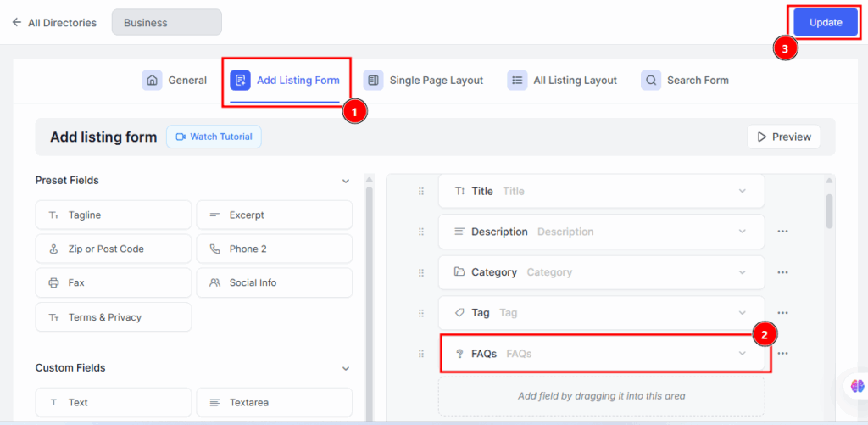Collapse the Custom Fields section
This screenshot has width=868, height=425.
coord(345,368)
